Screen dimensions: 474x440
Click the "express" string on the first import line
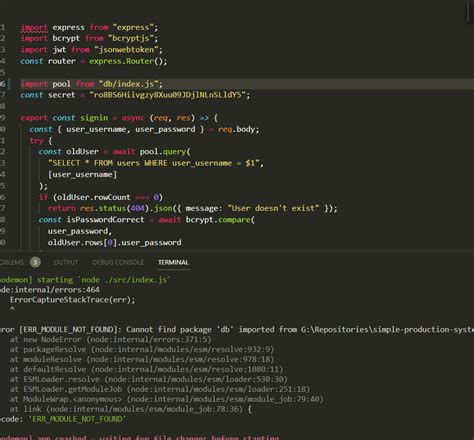(x=133, y=27)
